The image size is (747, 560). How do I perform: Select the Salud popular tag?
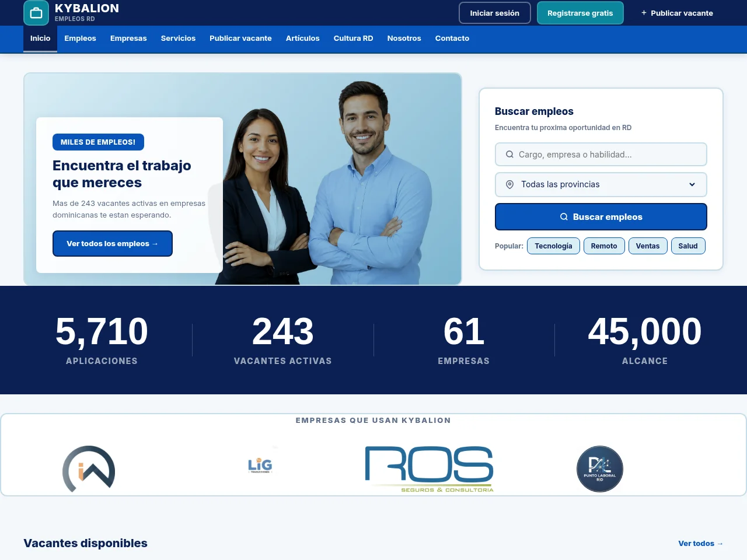point(688,246)
